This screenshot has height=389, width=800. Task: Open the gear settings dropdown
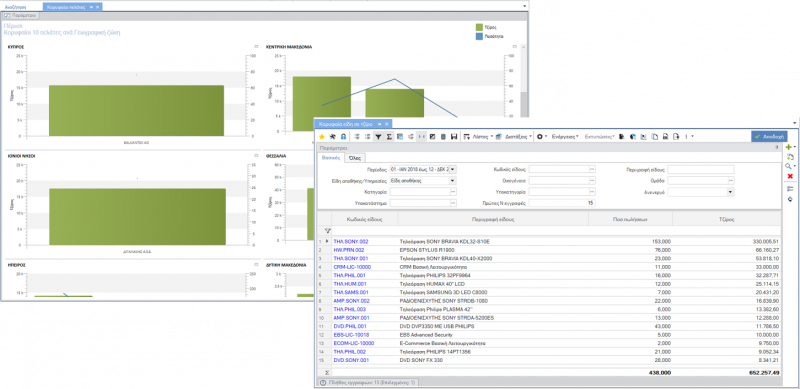click(x=542, y=137)
